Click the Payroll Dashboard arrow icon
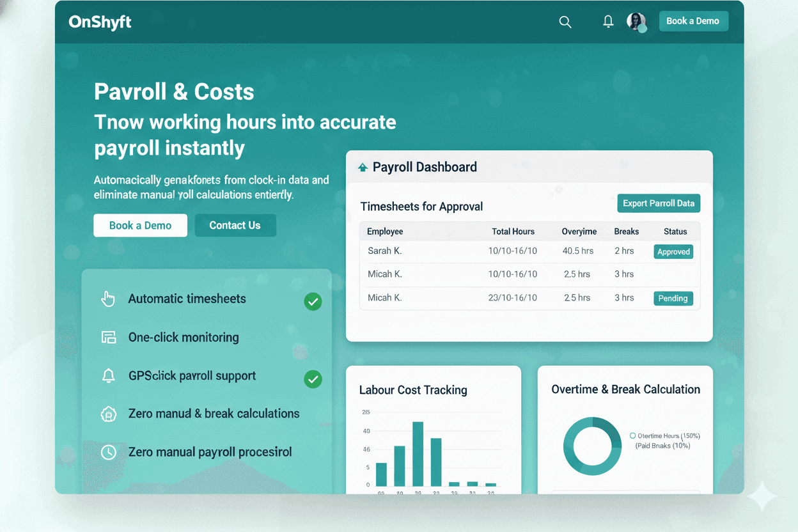 pos(363,168)
